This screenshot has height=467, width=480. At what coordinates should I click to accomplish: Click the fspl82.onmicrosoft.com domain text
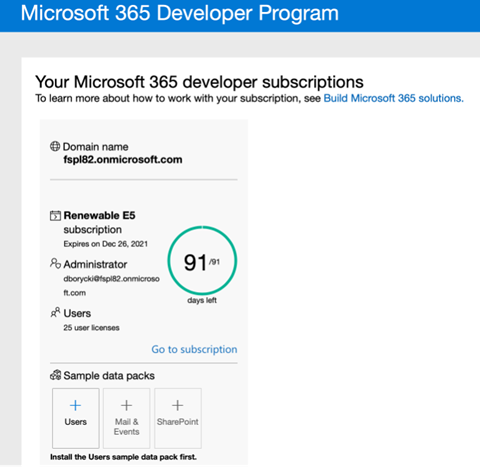coord(123,160)
